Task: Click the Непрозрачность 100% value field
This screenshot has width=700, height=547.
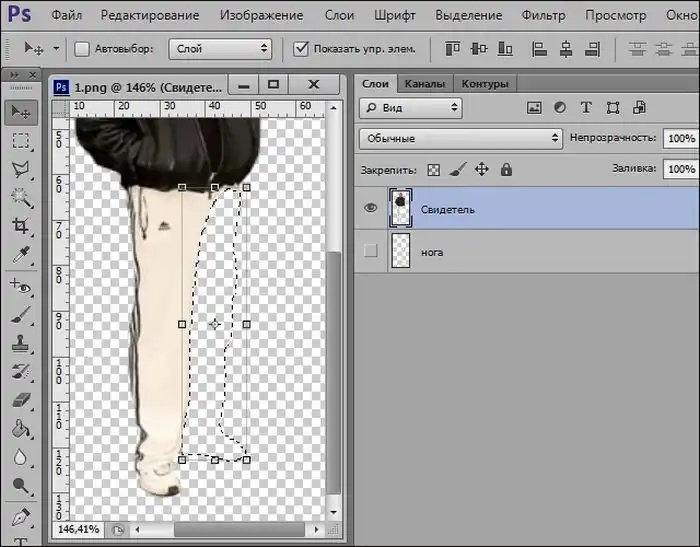Action: 680,138
